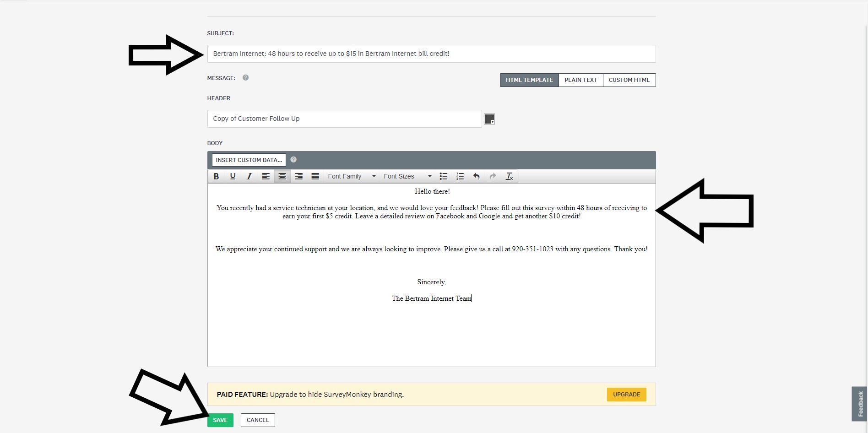The width and height of the screenshot is (868, 433).
Task: Undo the last edit
Action: (476, 176)
